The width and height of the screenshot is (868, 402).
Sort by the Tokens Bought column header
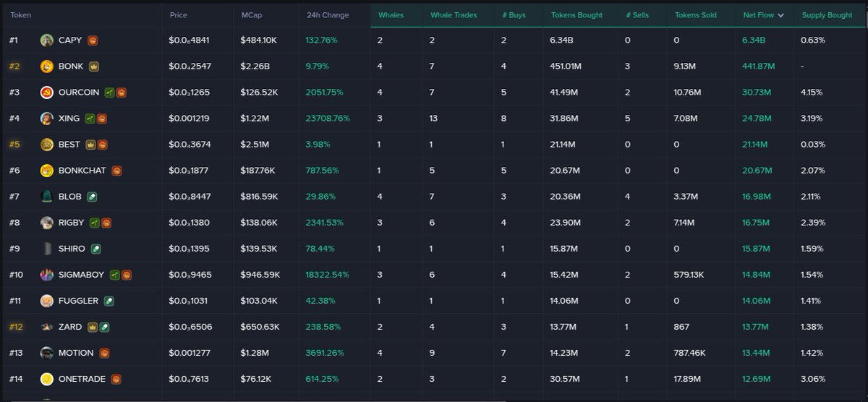point(576,15)
